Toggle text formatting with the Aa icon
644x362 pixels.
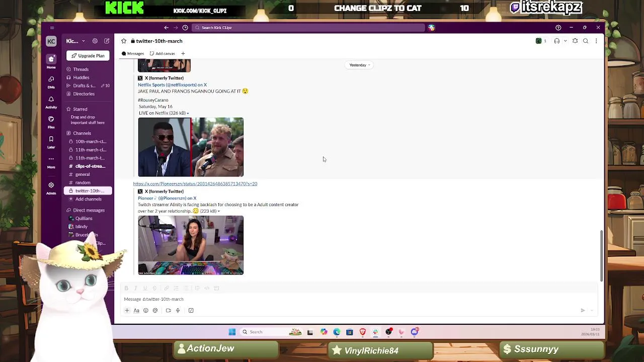click(x=136, y=311)
